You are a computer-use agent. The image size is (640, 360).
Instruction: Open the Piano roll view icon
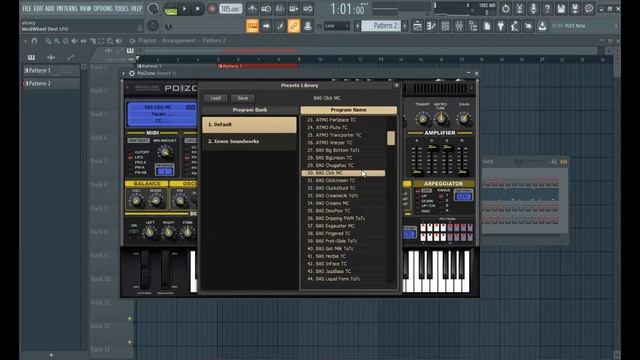coord(431,26)
